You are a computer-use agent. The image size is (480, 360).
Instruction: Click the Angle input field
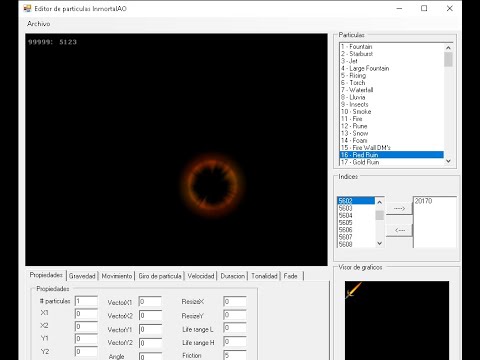(x=150, y=356)
